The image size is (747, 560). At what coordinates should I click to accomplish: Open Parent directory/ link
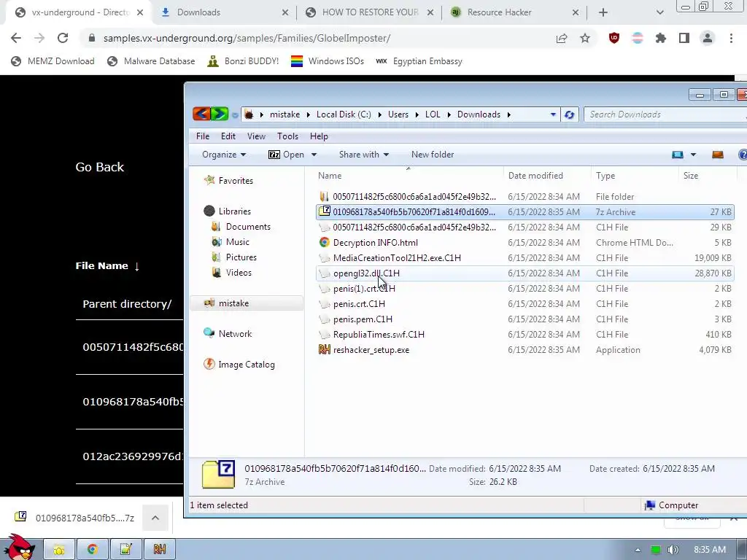(x=127, y=304)
